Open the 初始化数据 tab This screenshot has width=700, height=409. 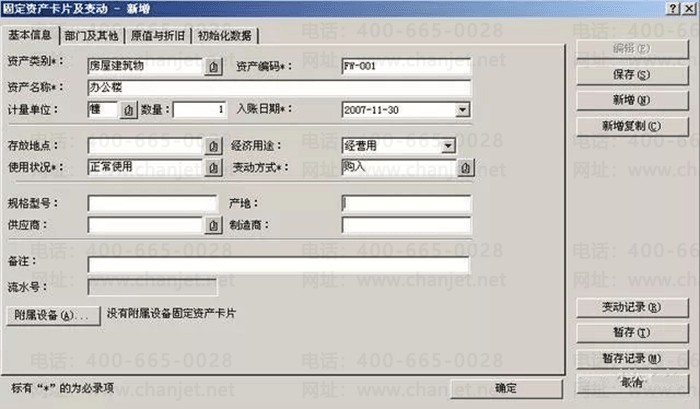225,36
